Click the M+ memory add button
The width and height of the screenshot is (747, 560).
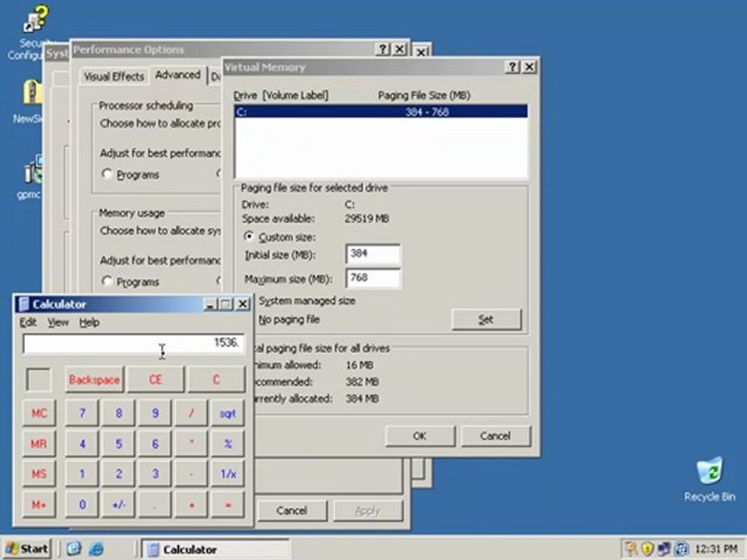39,504
